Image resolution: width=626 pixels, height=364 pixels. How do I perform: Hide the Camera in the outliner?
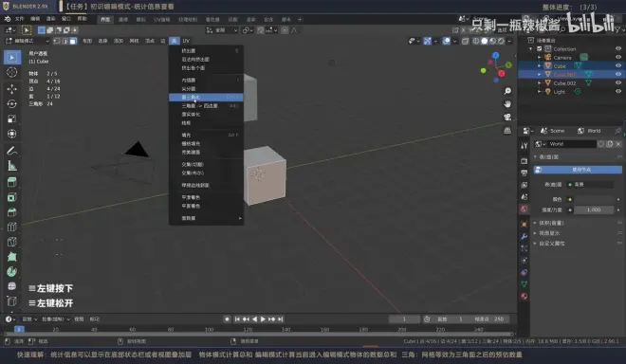pos(618,57)
